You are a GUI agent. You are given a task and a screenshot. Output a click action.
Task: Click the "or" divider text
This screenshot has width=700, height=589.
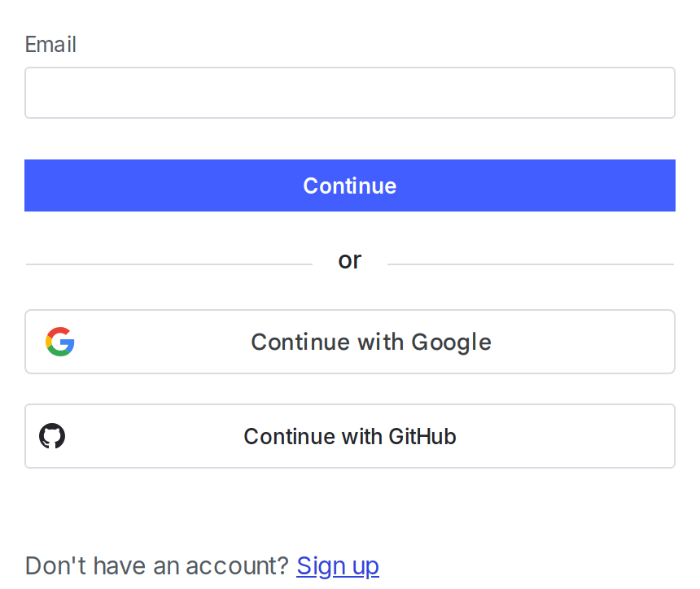pos(349,260)
